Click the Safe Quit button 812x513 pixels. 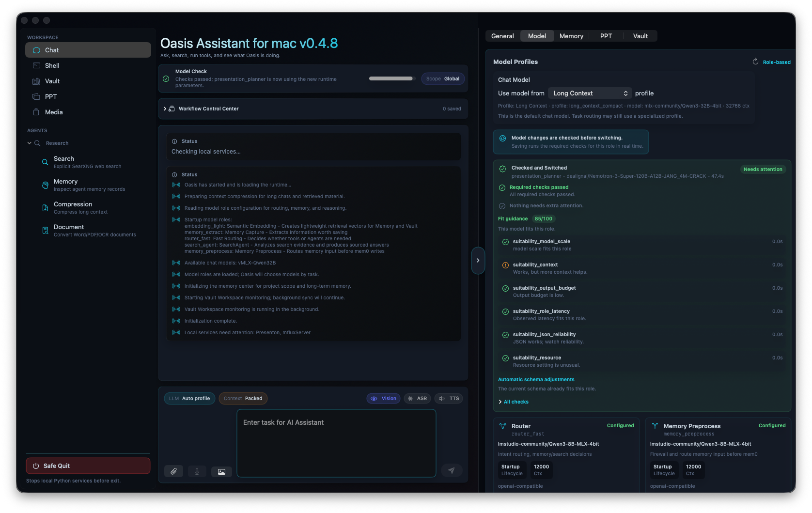[x=88, y=466]
